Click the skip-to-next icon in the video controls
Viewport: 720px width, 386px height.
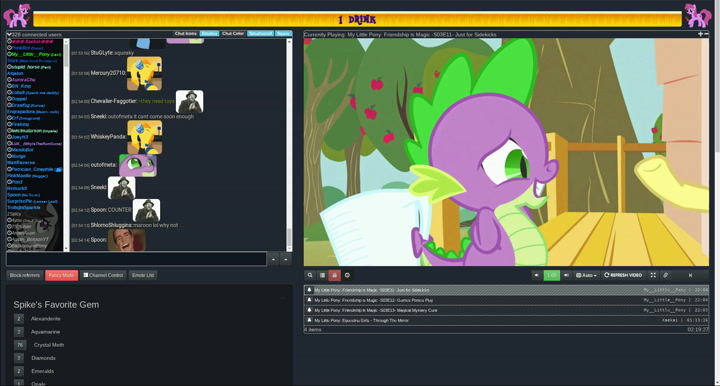point(690,275)
